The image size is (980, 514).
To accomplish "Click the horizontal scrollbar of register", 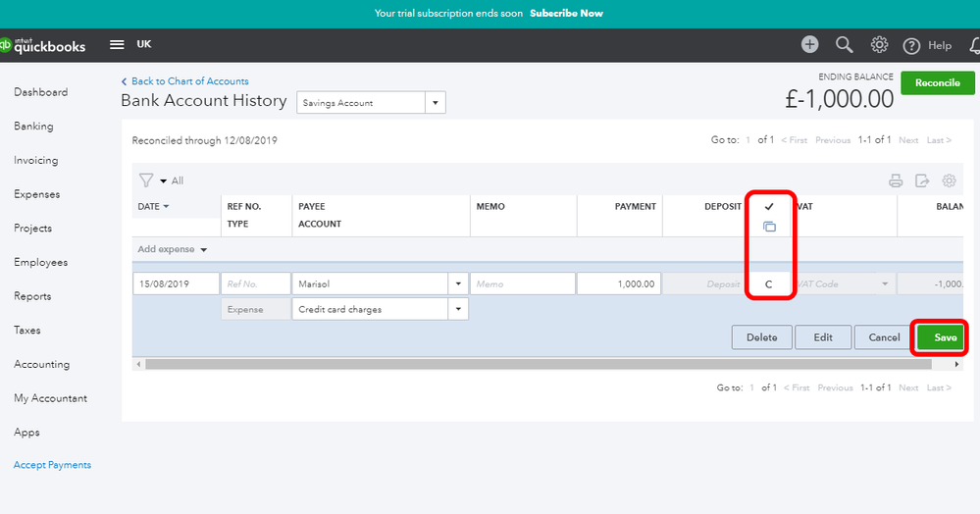I will point(539,364).
